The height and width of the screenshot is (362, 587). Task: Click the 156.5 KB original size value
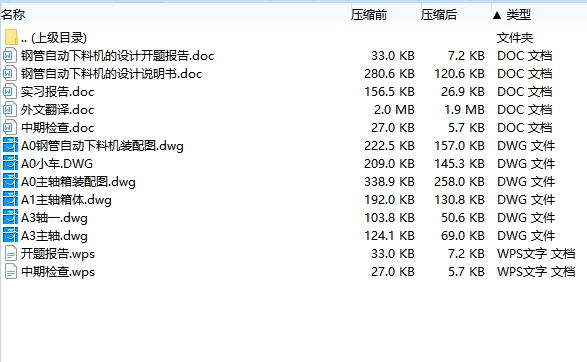coord(389,92)
